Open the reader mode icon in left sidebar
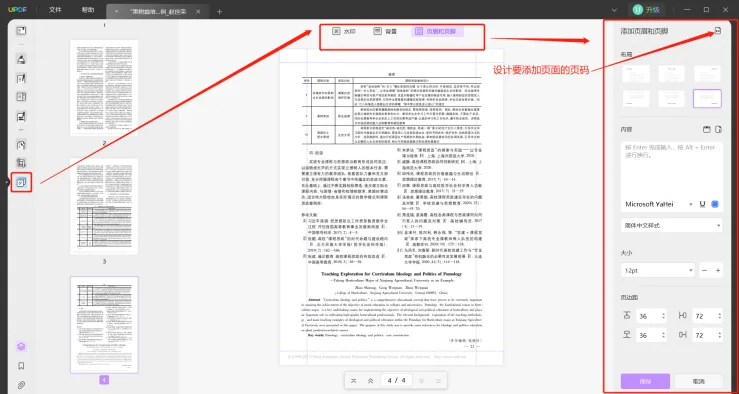This screenshot has height=394, width=739. [x=21, y=31]
